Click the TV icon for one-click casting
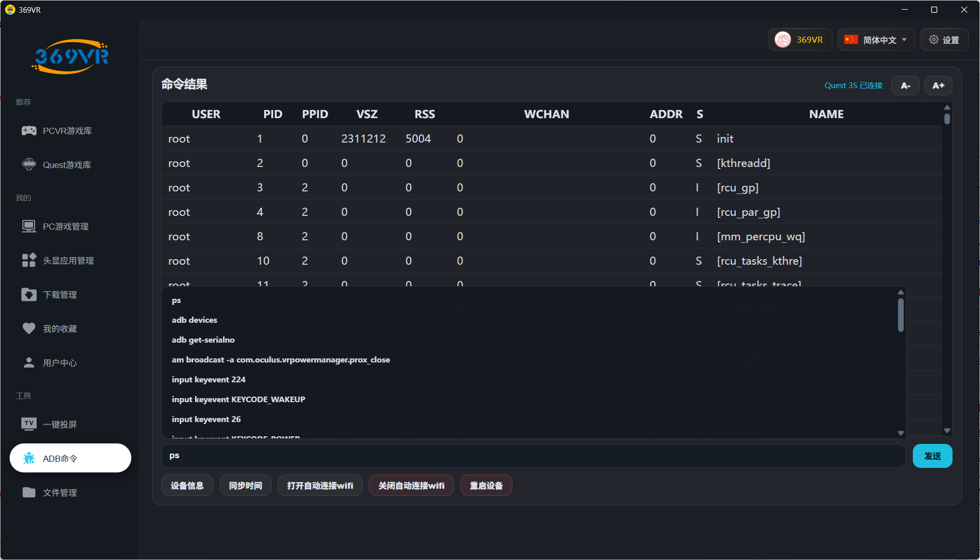980x560 pixels. [29, 424]
